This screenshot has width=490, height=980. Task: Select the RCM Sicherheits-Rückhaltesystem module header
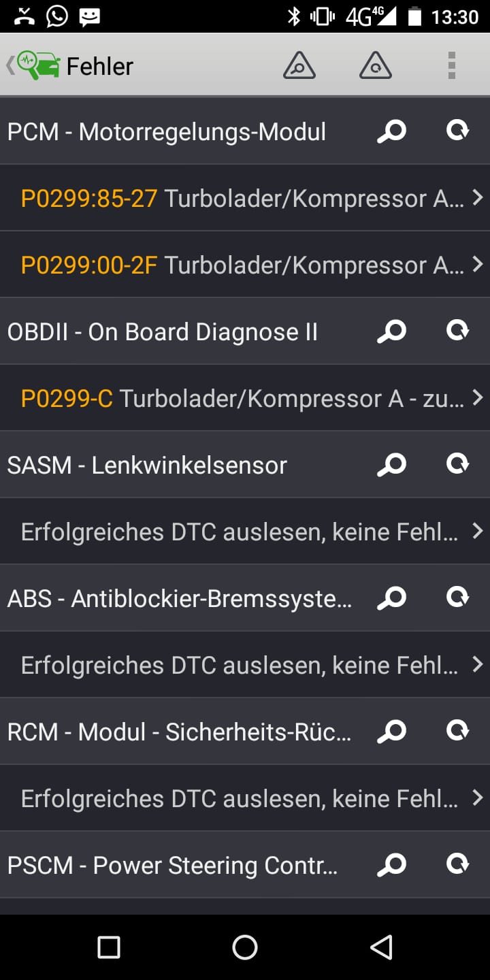coord(180,732)
